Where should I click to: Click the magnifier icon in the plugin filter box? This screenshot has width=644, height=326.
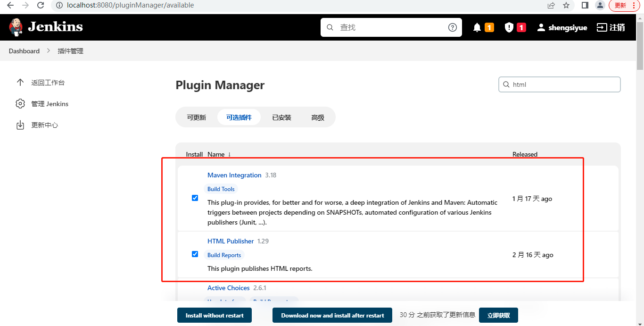point(506,84)
